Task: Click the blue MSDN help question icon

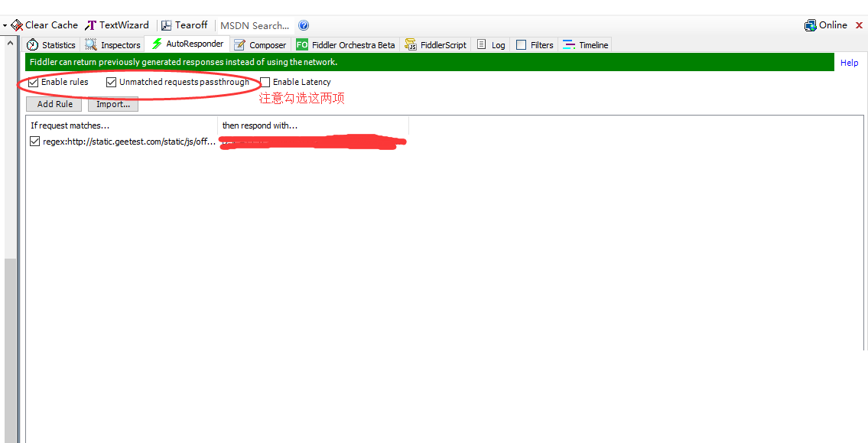Action: coord(304,25)
